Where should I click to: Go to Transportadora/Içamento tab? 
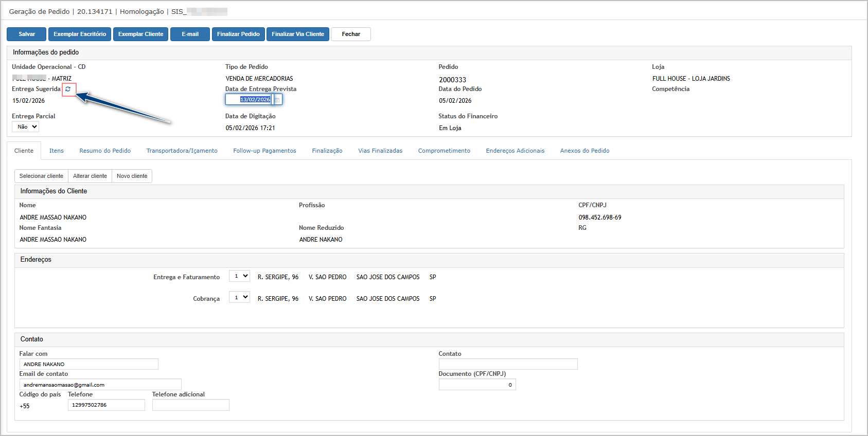click(x=182, y=151)
